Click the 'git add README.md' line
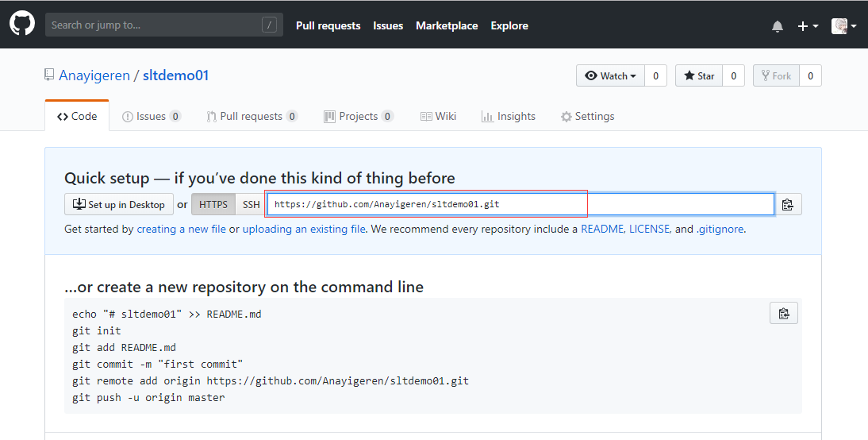The image size is (868, 440). point(124,347)
